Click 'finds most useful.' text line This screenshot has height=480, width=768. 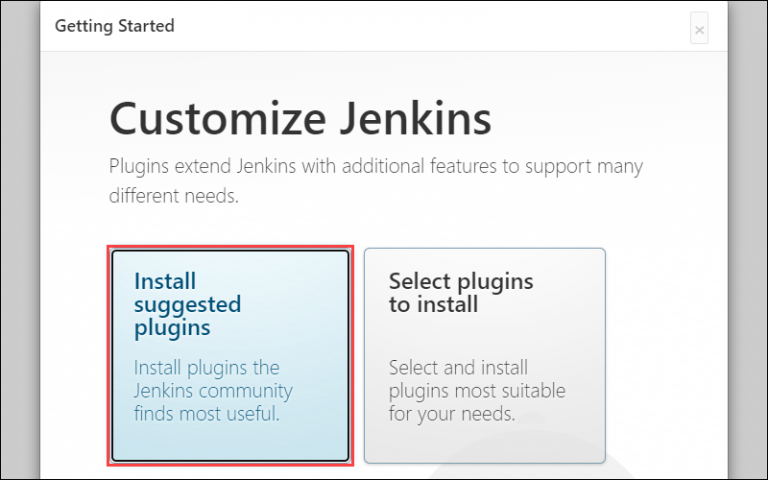coord(206,414)
